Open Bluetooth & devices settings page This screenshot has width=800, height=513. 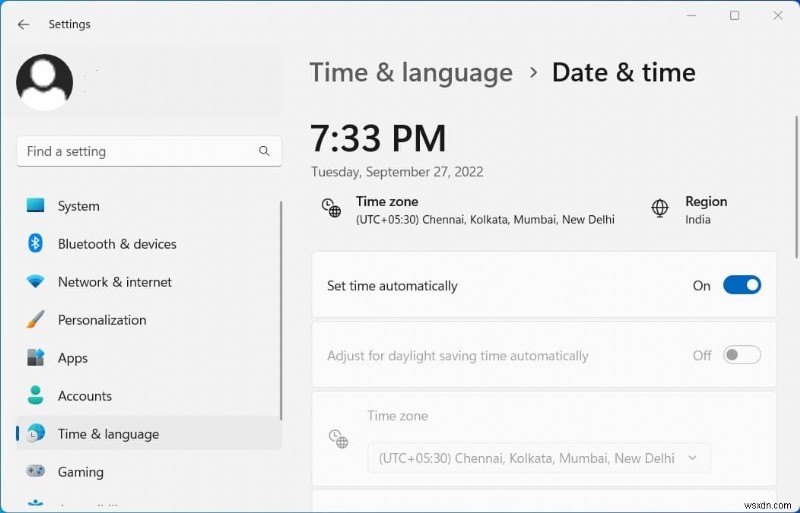coord(117,244)
